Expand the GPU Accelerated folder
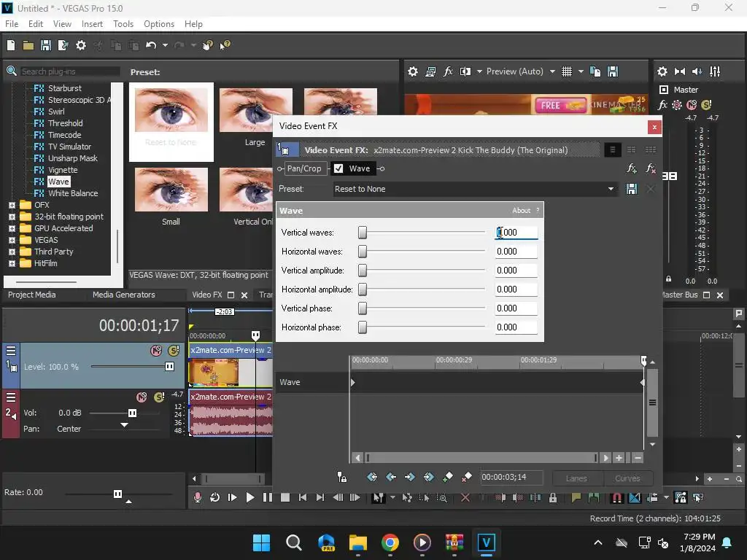This screenshot has width=747, height=560. [x=12, y=228]
